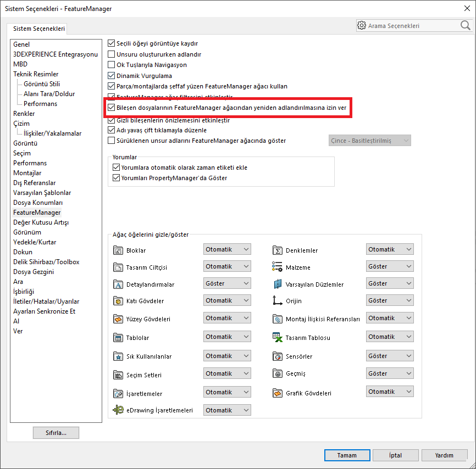Image resolution: width=476 pixels, height=469 pixels.
Task: Click the Denklemler sigma icon
Action: pyautogui.click(x=277, y=250)
